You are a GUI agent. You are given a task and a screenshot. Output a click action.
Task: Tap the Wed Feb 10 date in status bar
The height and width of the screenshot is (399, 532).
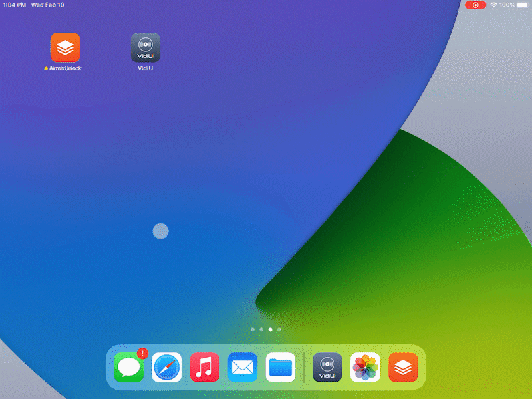[48, 5]
